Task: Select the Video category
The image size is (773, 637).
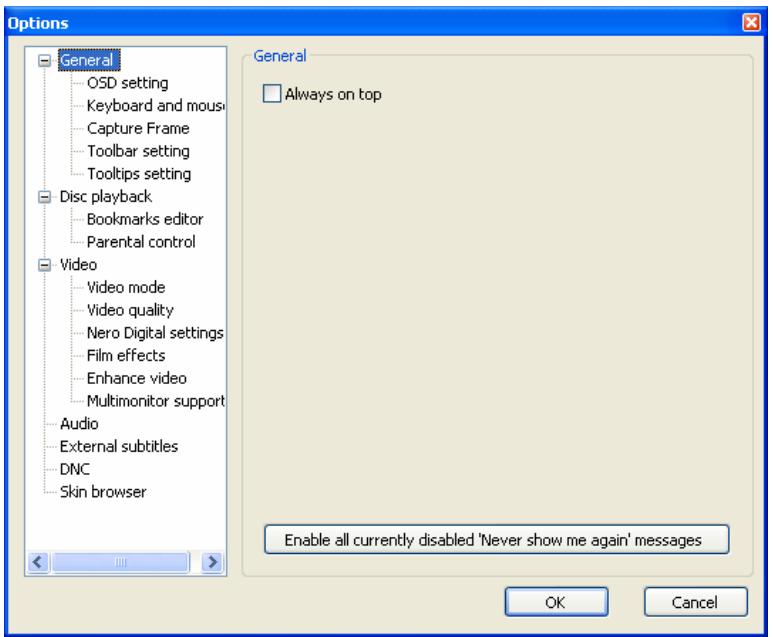Action: pos(78,264)
